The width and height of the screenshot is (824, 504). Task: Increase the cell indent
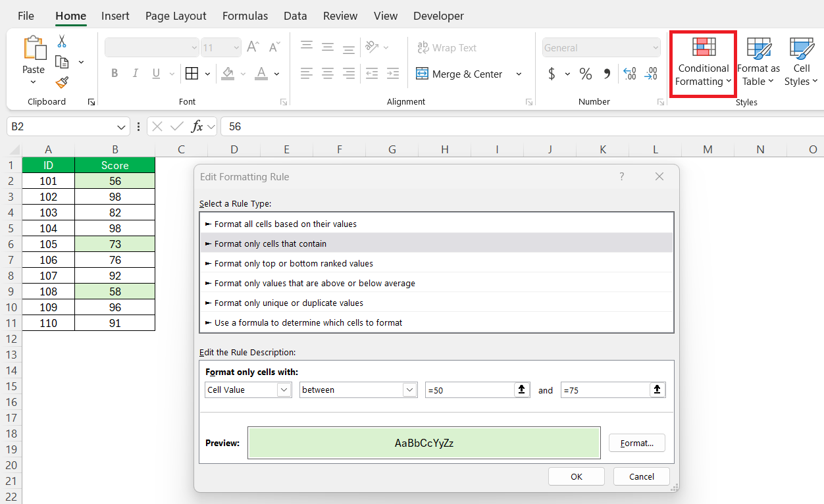[x=393, y=74]
